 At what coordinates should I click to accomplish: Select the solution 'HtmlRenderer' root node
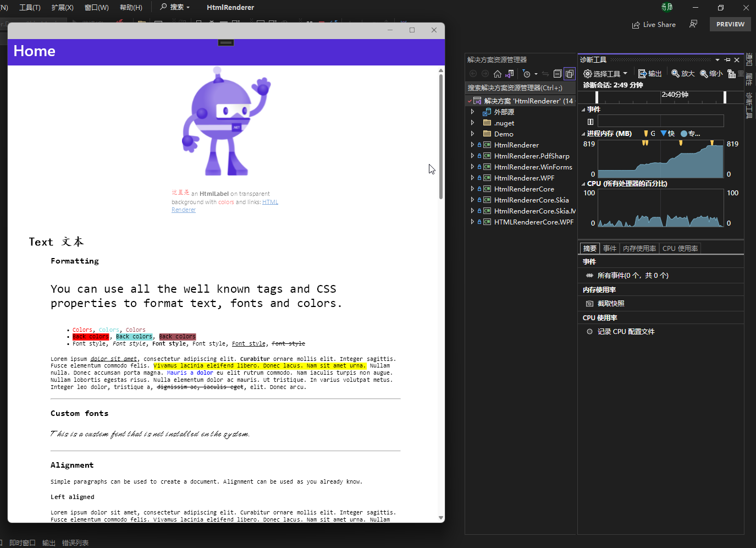pos(520,101)
